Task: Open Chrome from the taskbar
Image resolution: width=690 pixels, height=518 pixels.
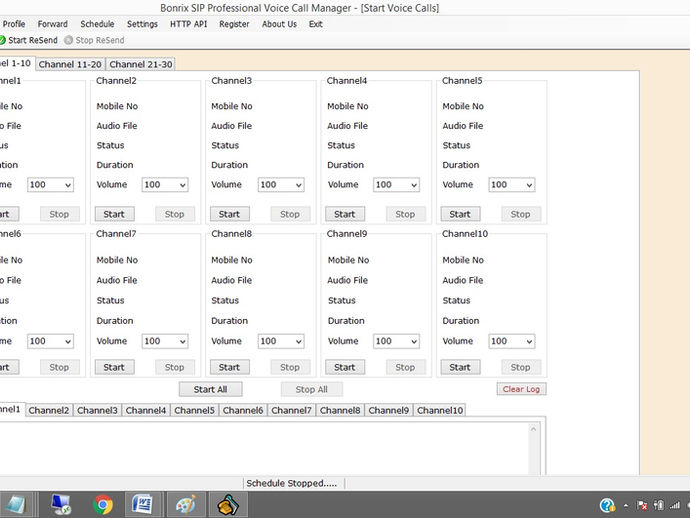Action: pyautogui.click(x=103, y=504)
